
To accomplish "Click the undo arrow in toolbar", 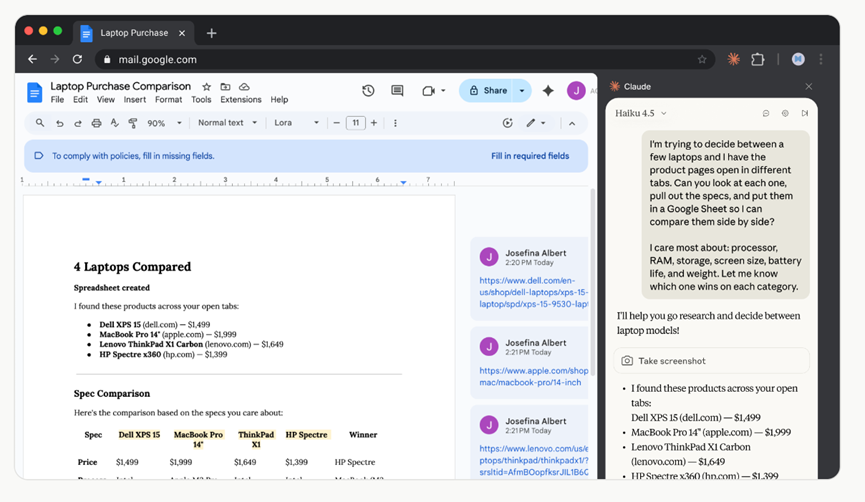I will click(x=60, y=123).
